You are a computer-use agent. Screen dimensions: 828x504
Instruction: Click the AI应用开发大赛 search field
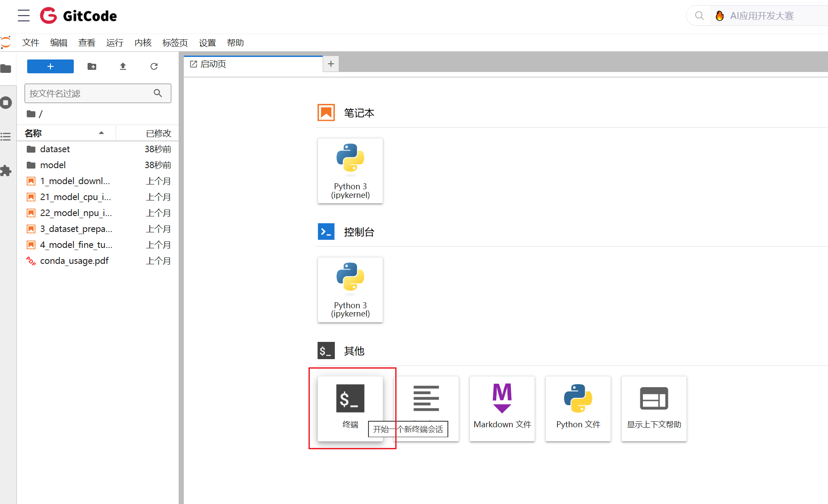pyautogui.click(x=768, y=16)
